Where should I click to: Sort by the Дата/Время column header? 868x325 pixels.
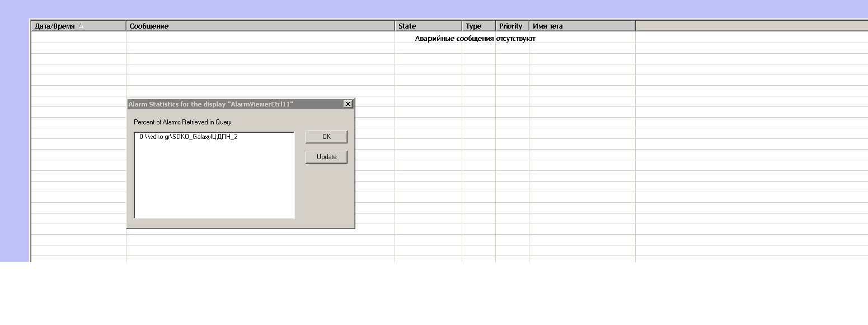54,26
